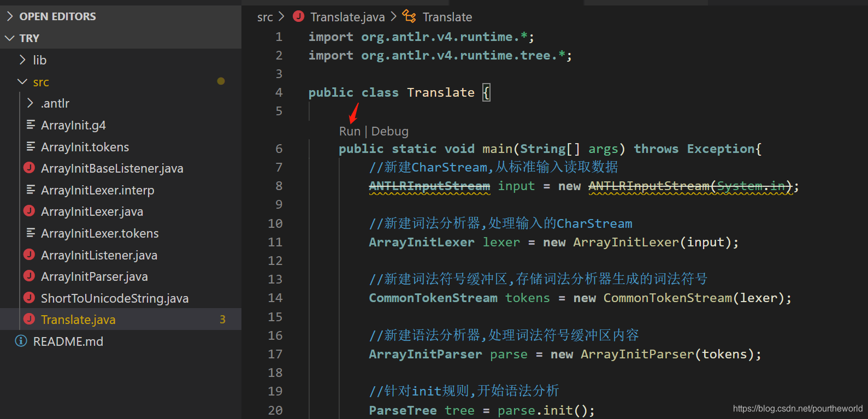Click the src breadcrumb segment
Screen dimensions: 868x419
coord(265,17)
